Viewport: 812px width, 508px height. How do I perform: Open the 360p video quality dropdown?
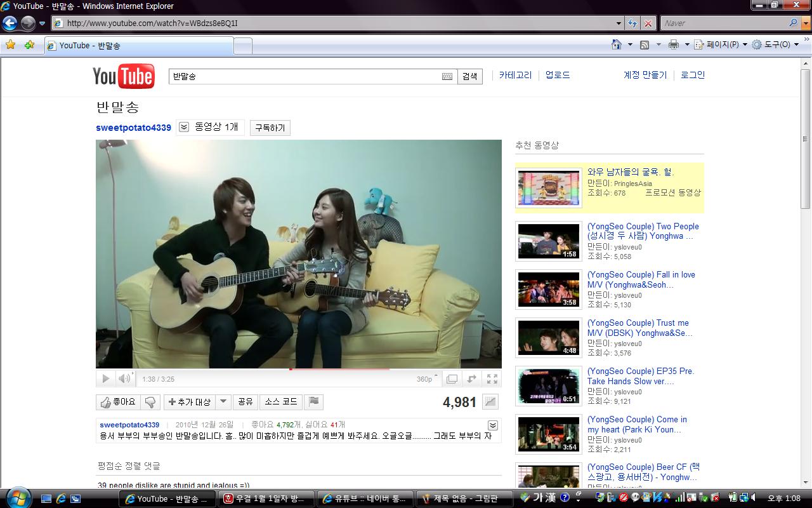point(428,379)
